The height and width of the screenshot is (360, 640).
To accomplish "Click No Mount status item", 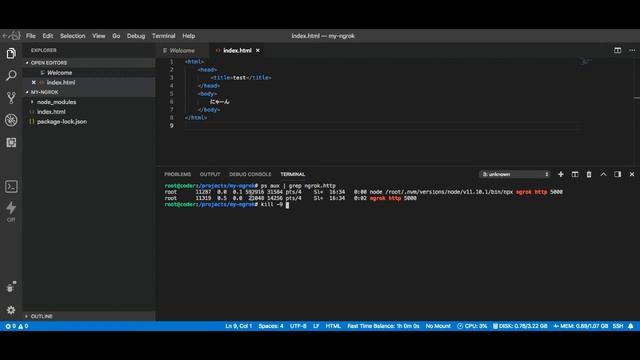I will [x=438, y=326].
